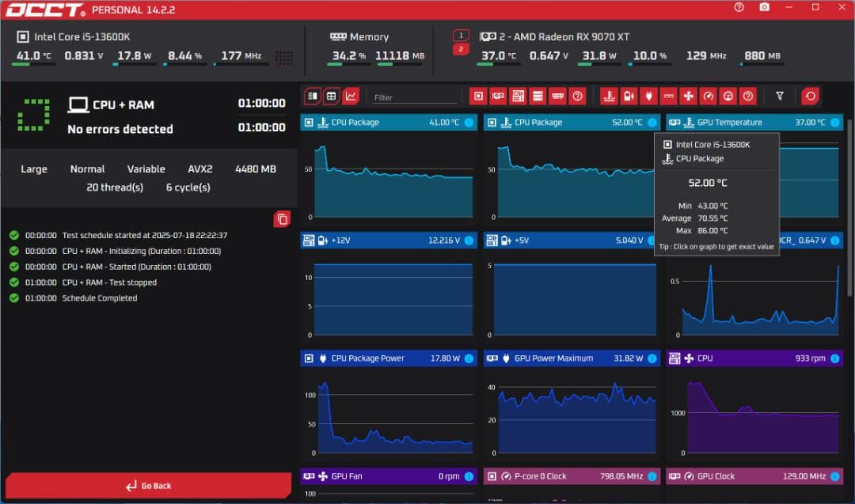The image size is (855, 504).
Task: Select GPU 1 tab
Action: pos(461,36)
